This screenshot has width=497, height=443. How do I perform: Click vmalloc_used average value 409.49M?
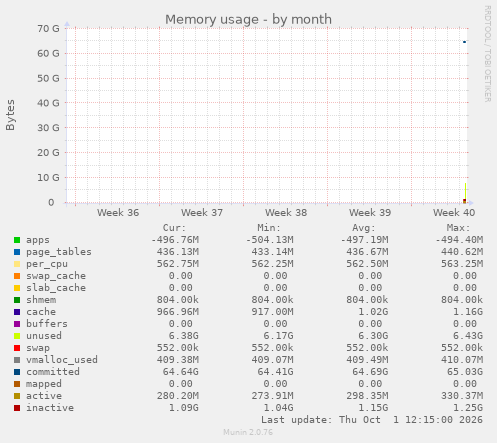367,360
